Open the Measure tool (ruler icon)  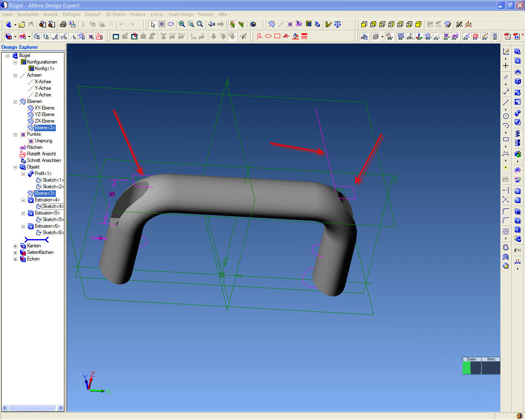(x=329, y=24)
